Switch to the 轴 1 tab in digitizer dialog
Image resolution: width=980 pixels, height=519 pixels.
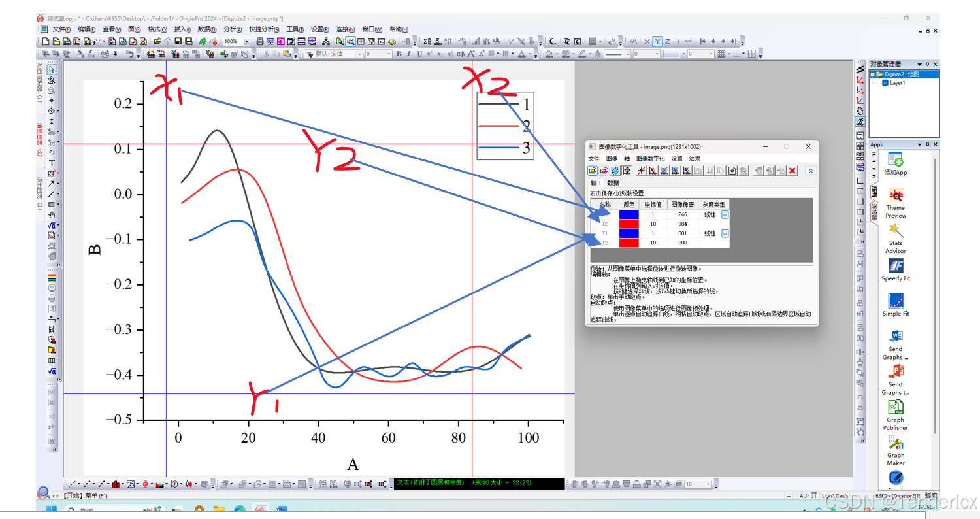pyautogui.click(x=596, y=183)
